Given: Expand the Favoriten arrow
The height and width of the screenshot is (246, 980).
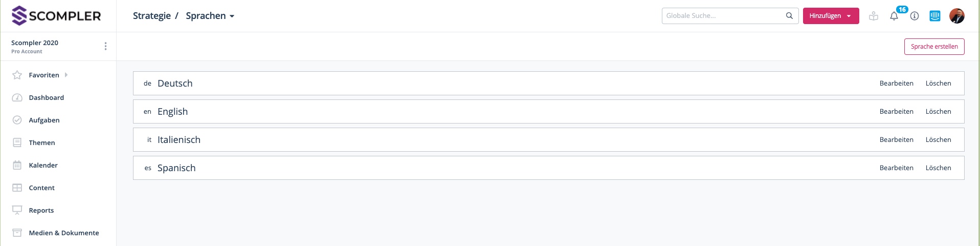Looking at the screenshot, I should (66, 75).
